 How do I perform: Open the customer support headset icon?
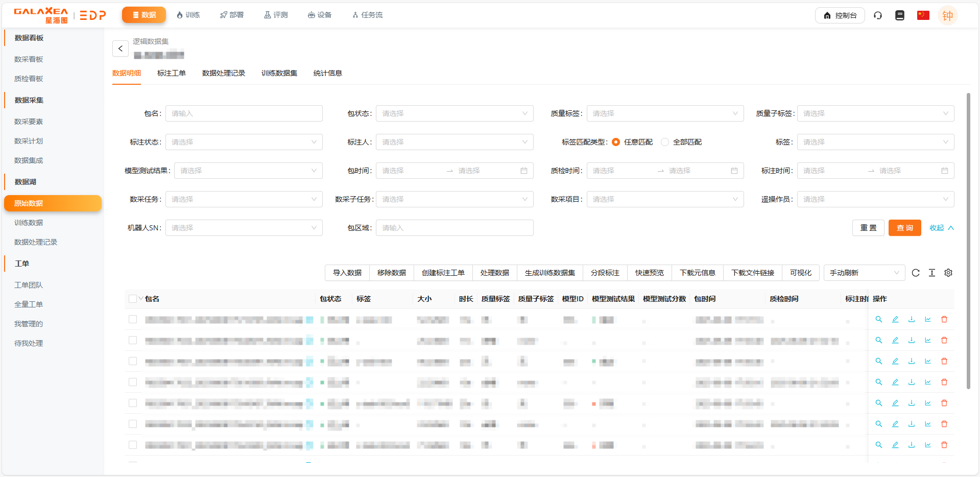pos(878,15)
